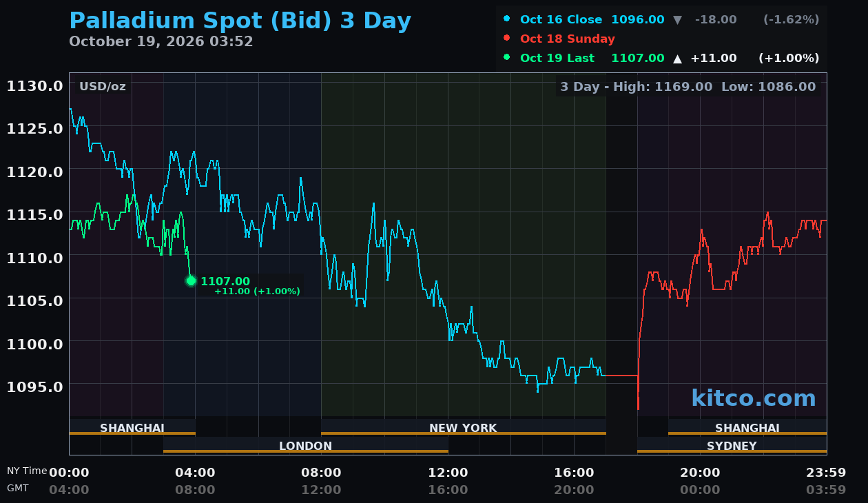The width and height of the screenshot is (868, 503).
Task: Click the kitco.com link
Action: (753, 398)
